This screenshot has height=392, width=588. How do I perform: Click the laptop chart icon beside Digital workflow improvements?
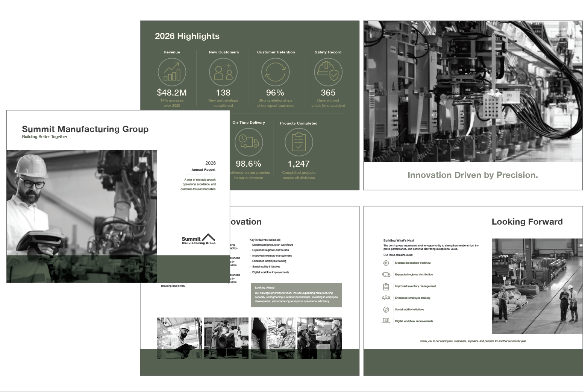[x=386, y=321]
